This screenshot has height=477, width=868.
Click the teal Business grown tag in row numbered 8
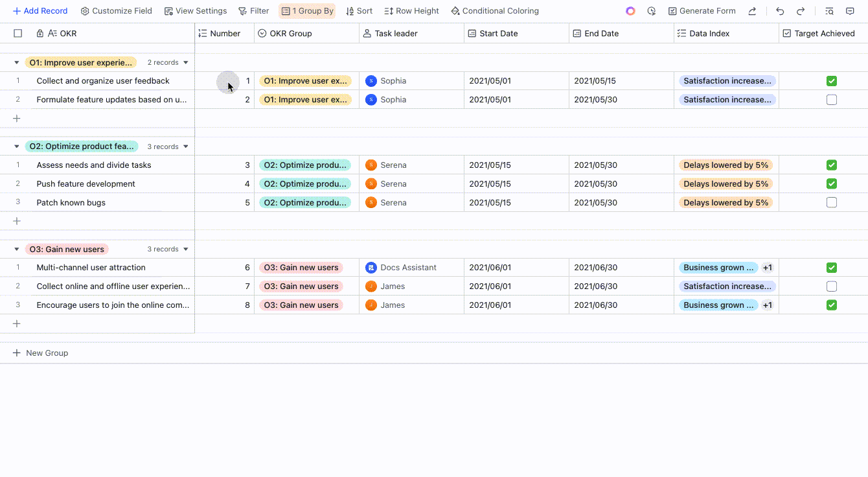[x=718, y=305]
